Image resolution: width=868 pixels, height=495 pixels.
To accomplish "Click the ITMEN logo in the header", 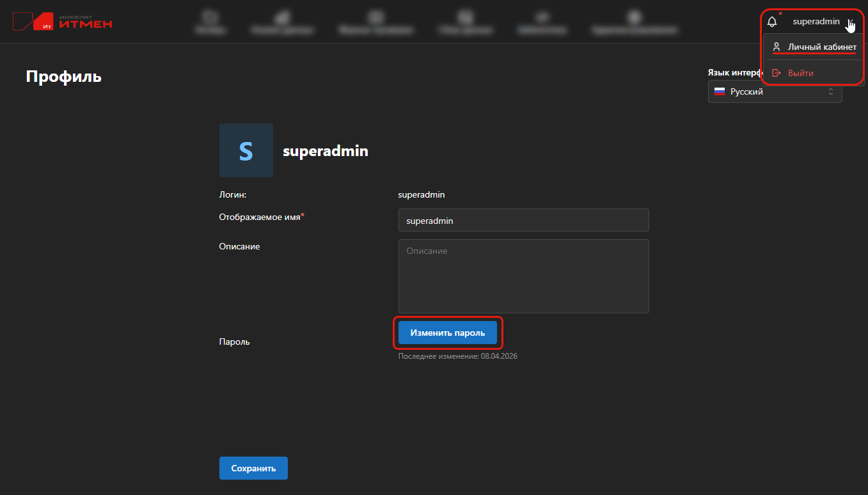I will click(62, 21).
